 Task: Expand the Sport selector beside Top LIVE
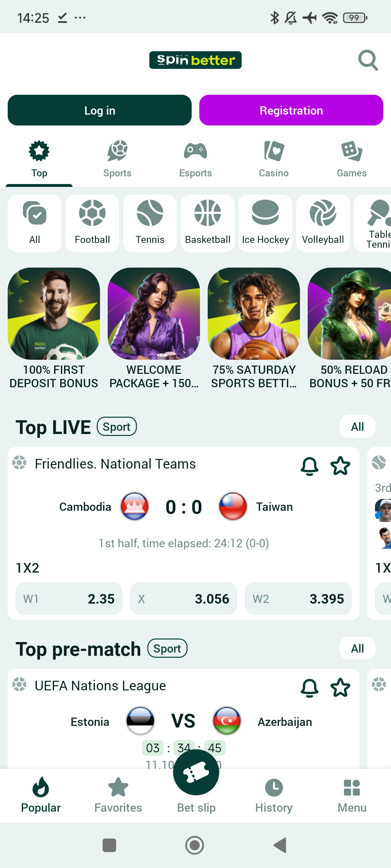[117, 427]
